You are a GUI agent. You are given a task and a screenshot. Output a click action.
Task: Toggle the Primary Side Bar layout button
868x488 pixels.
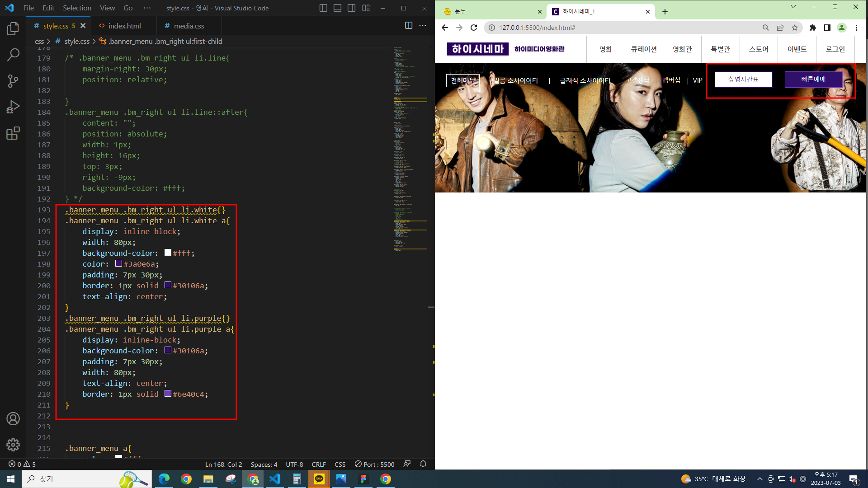click(323, 8)
